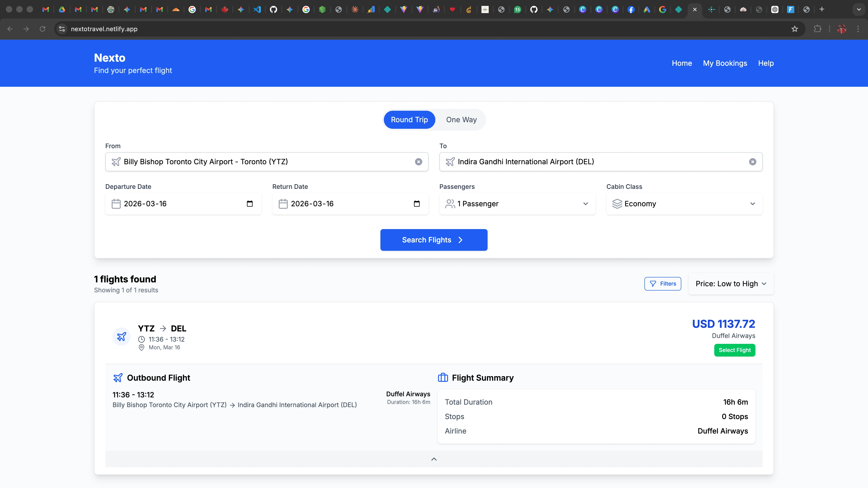
Task: Click the filter funnel icon
Action: pos(653,284)
